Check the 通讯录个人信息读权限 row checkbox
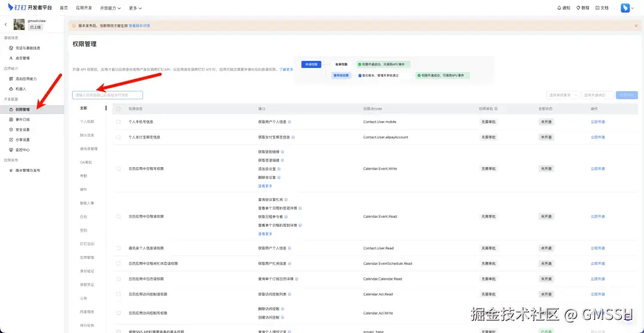Screen dimensions: 644x333 point(119,248)
